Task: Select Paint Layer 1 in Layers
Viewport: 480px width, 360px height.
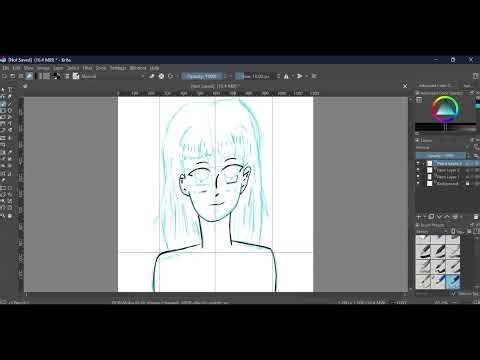Action: click(x=448, y=177)
